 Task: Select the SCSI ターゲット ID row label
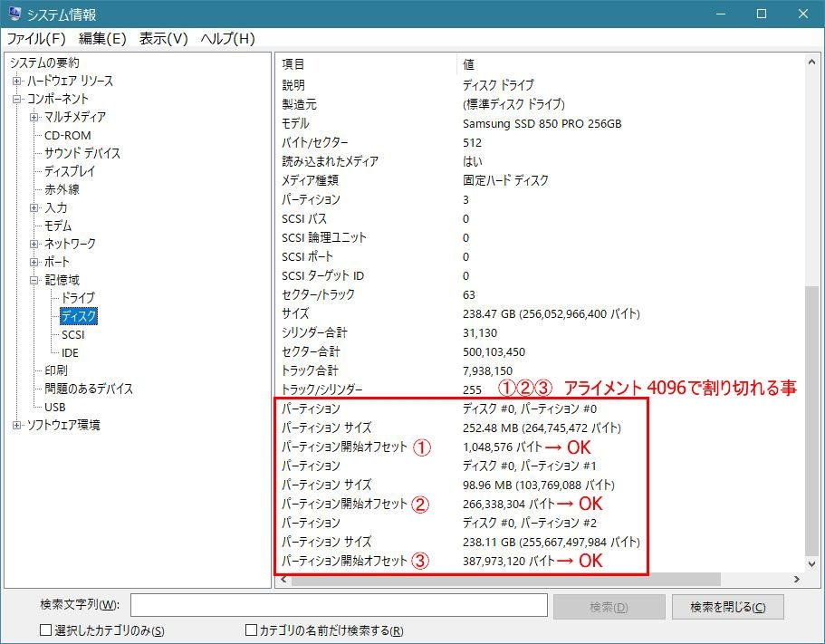tap(322, 275)
